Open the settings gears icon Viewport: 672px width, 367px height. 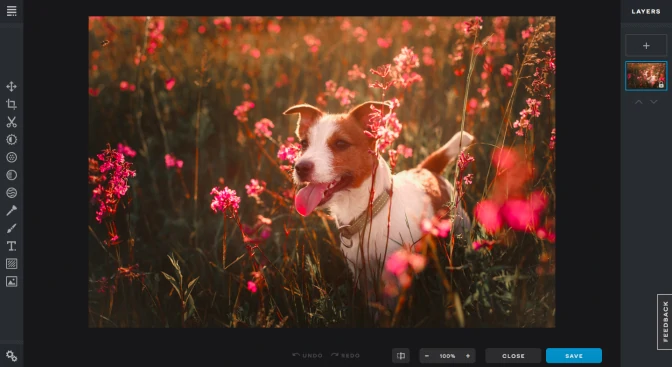(x=12, y=356)
